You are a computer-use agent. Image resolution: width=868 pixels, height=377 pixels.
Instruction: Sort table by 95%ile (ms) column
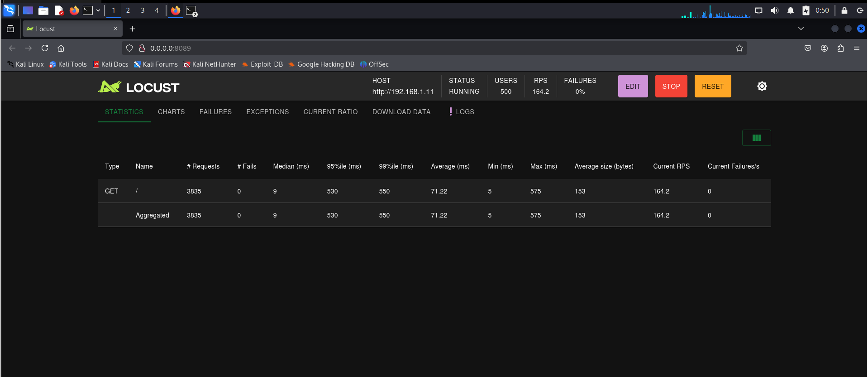click(x=344, y=166)
